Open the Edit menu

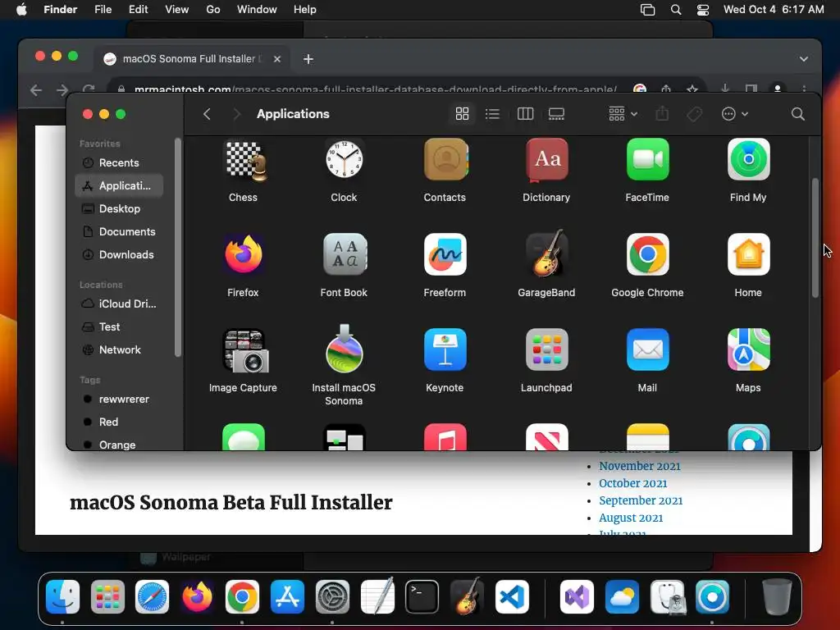click(x=138, y=10)
